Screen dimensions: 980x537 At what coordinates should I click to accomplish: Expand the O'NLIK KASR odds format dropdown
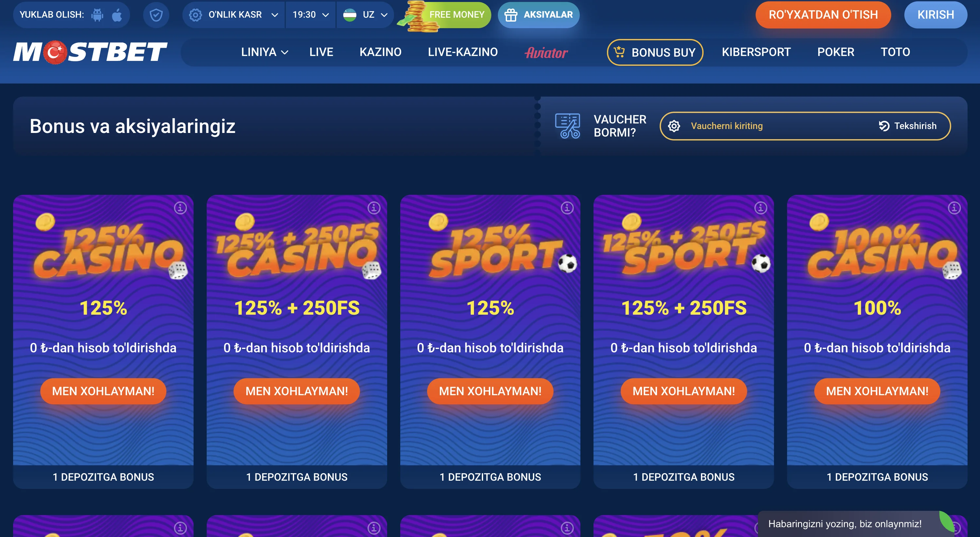click(234, 15)
